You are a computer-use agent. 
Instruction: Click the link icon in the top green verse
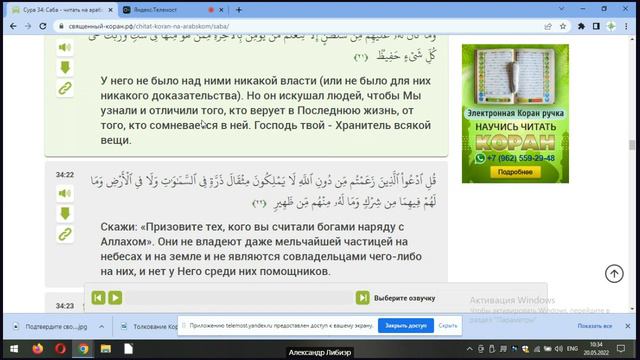(65, 88)
